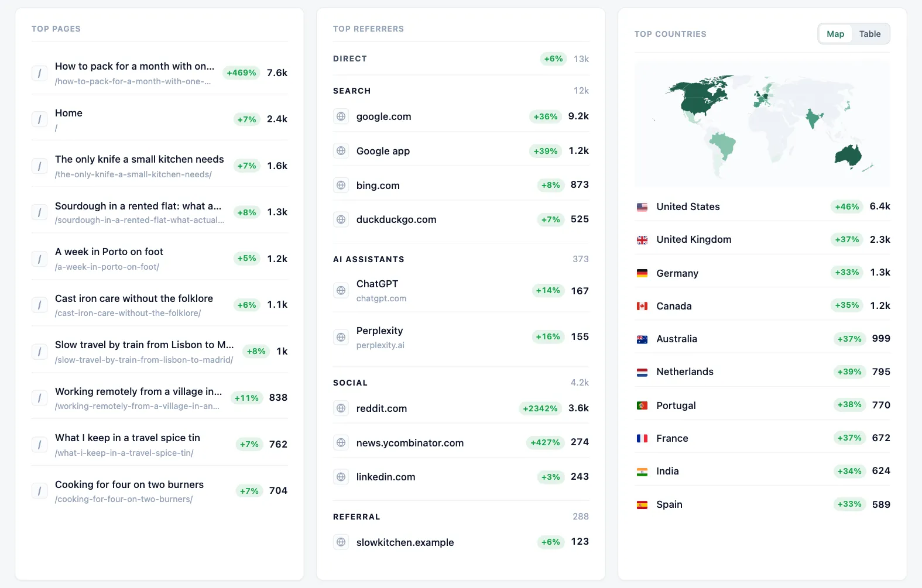Screen dimensions: 922x588
Task: Click the 'Slow travel by train from Lisbon' title
Action: [145, 345]
